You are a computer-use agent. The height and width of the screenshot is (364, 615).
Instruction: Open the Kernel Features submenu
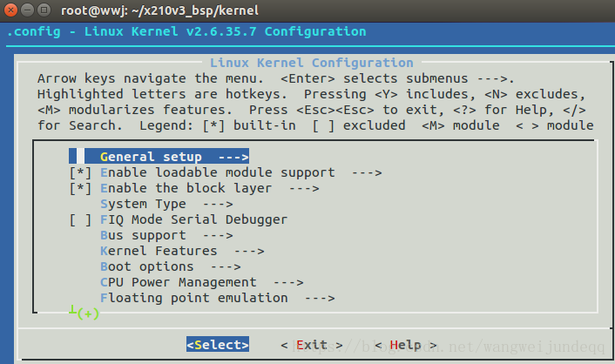click(182, 251)
